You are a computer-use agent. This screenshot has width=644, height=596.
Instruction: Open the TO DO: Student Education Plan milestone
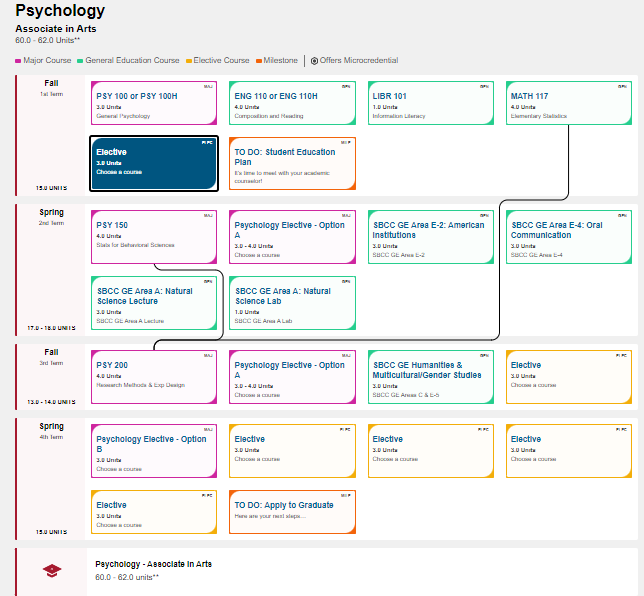tap(292, 163)
